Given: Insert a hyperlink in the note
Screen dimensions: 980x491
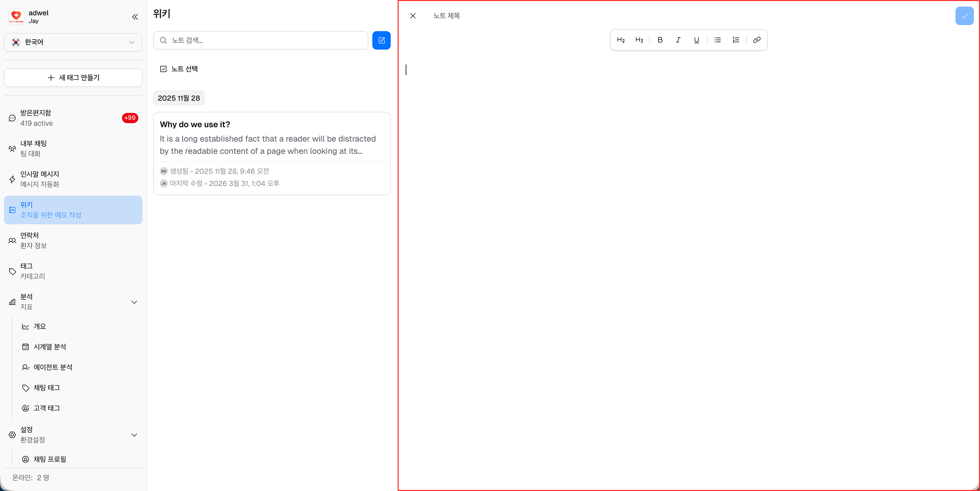Looking at the screenshot, I should [757, 39].
